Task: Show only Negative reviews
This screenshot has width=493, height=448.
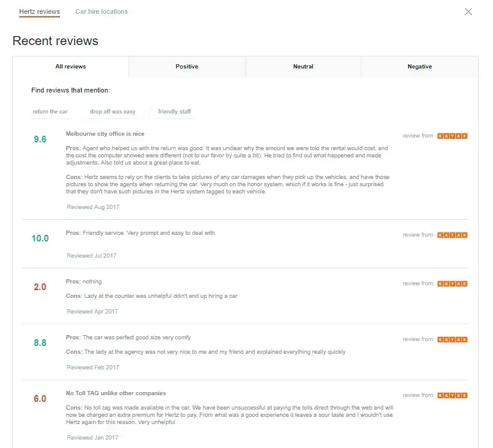Action: (420, 66)
